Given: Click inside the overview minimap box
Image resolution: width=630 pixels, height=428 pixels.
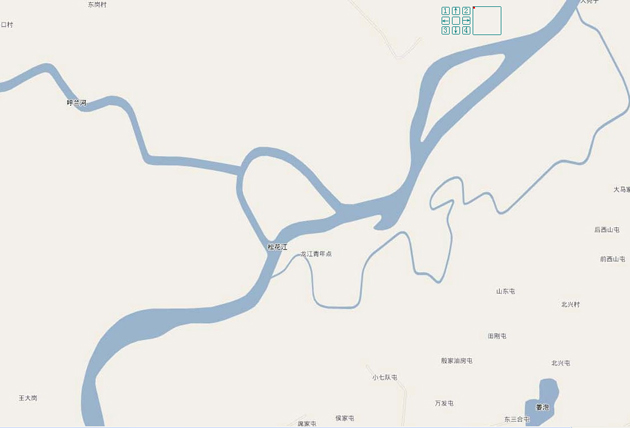Looking at the screenshot, I should 487,20.
